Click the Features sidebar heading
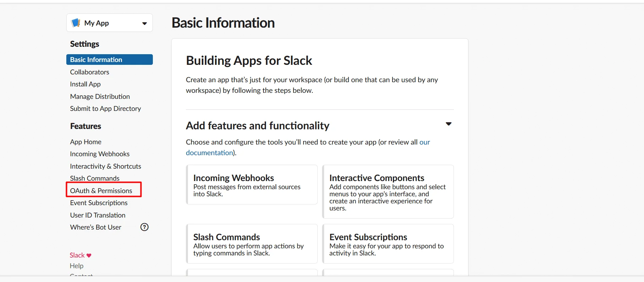Image resolution: width=644 pixels, height=282 pixels. point(85,126)
